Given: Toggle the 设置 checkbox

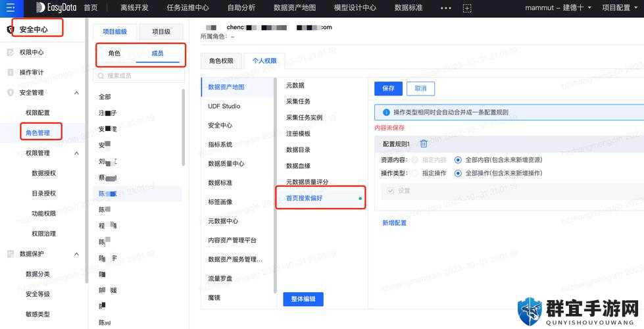Looking at the screenshot, I should (x=391, y=191).
